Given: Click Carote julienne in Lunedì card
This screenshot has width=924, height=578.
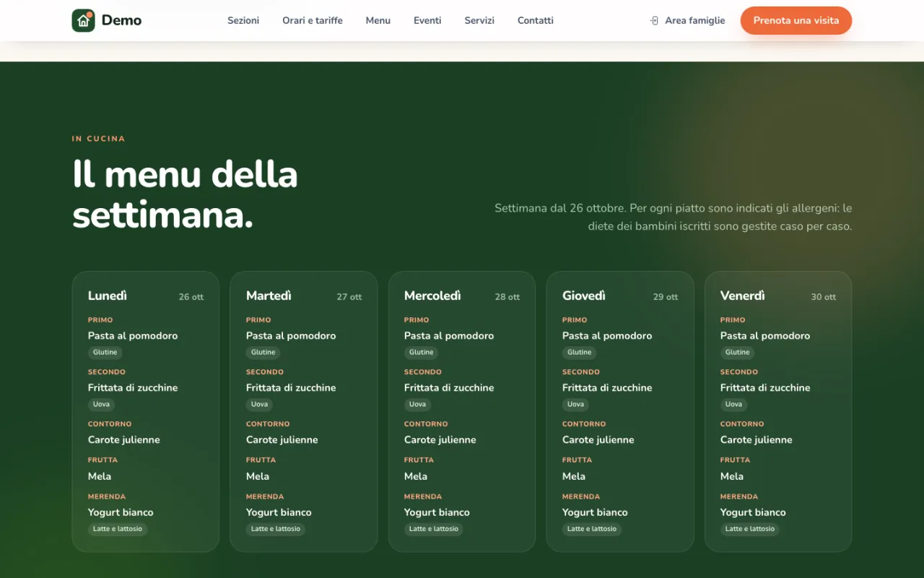Looking at the screenshot, I should click(124, 439).
